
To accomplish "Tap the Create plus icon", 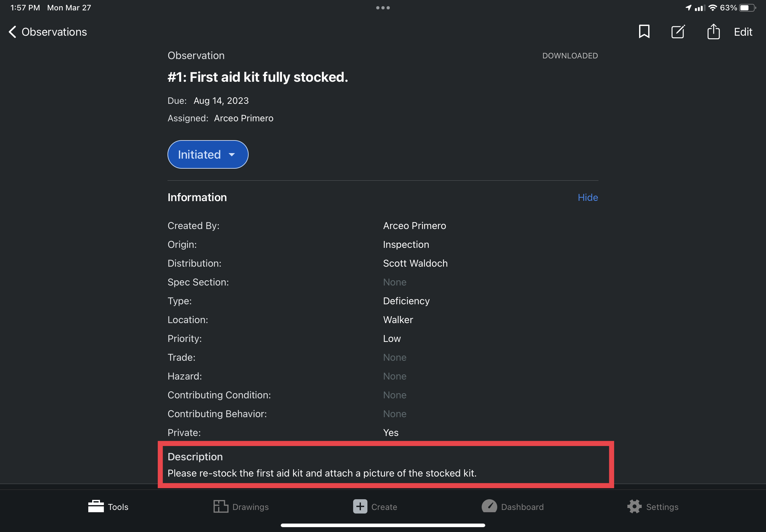I will point(360,506).
